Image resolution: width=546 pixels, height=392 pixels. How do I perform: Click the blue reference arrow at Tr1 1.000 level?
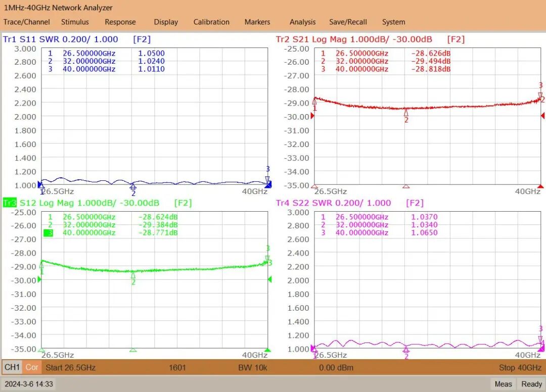tap(40, 184)
